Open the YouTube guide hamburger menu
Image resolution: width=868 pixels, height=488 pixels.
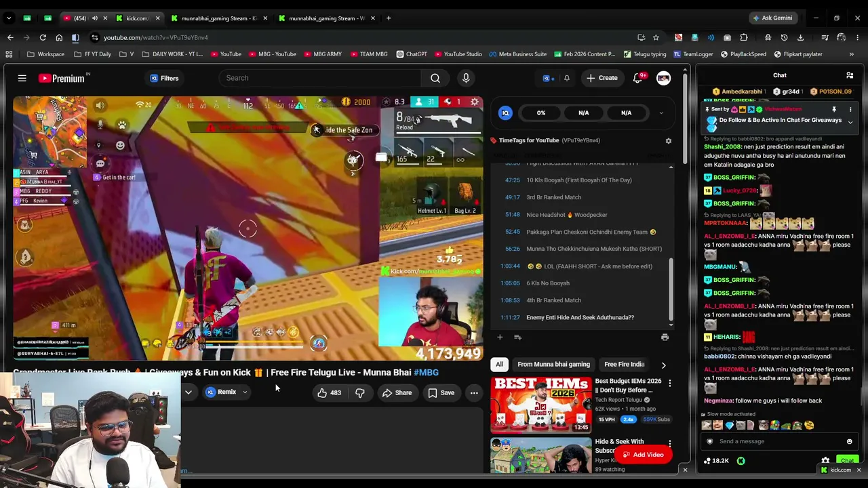pos(22,78)
